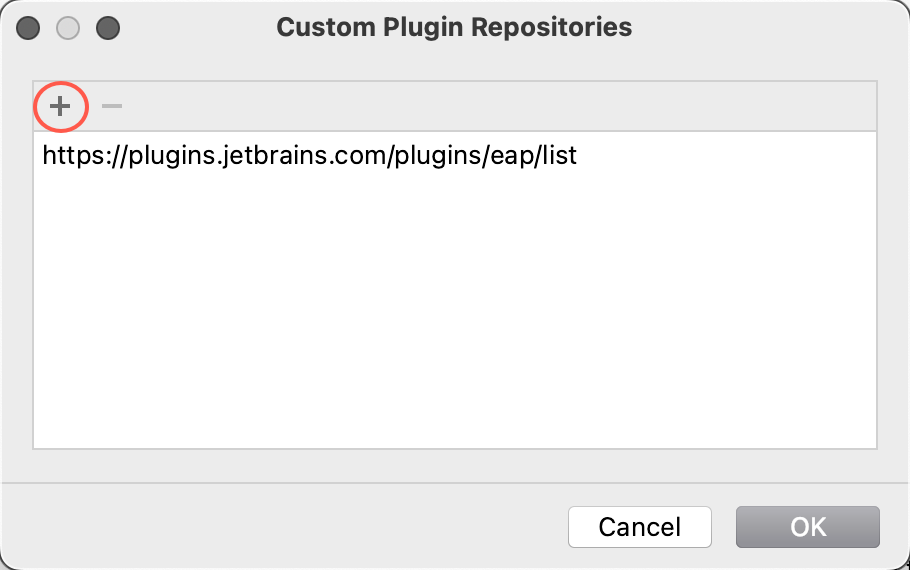The height and width of the screenshot is (570, 910).
Task: Click the Custom Plugin Repositories title text
Action: 454,27
